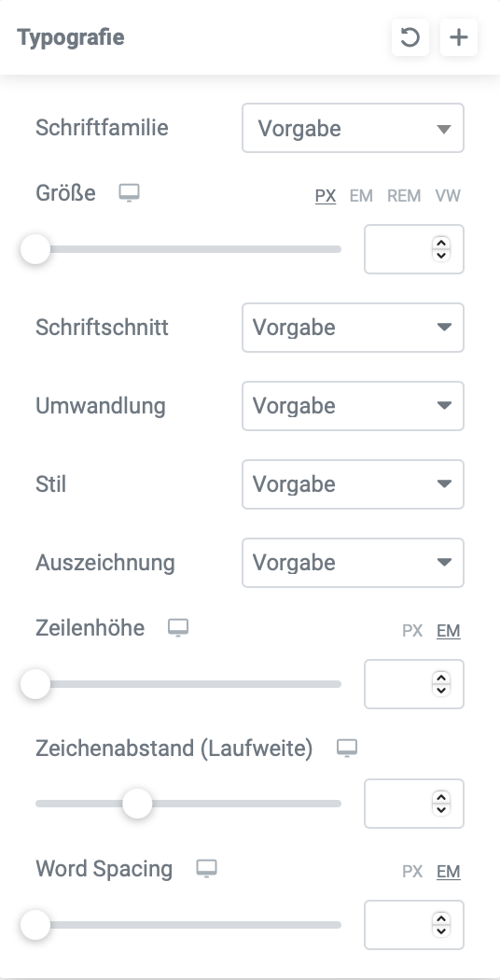Screen dimensions: 500x980
Task: Set Word Spacing unit to PX
Action: click(412, 871)
